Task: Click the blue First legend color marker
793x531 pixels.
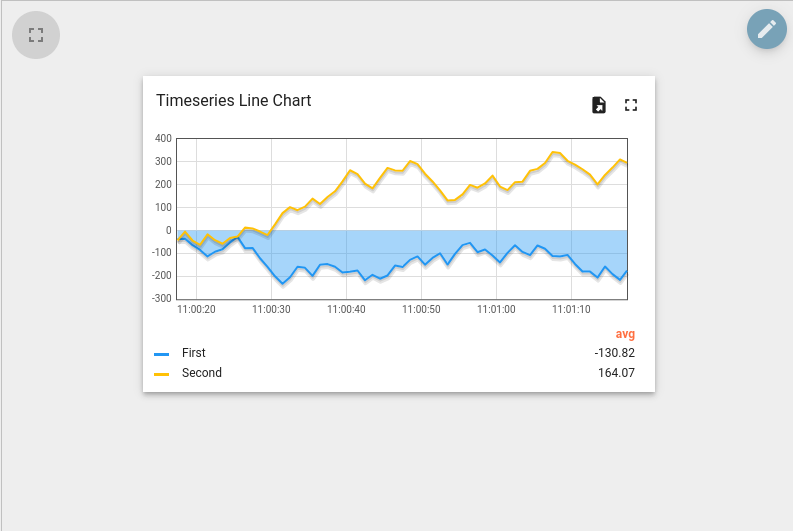Action: 161,355
